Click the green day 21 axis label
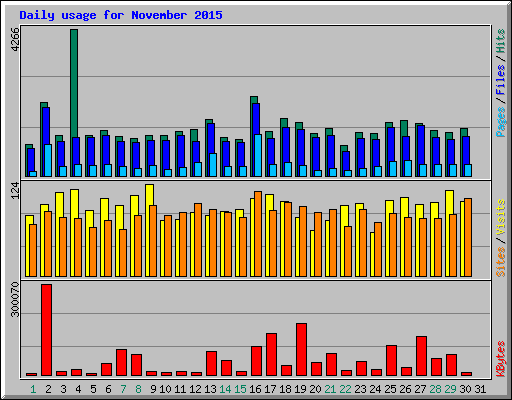The image size is (512, 400). 330,389
